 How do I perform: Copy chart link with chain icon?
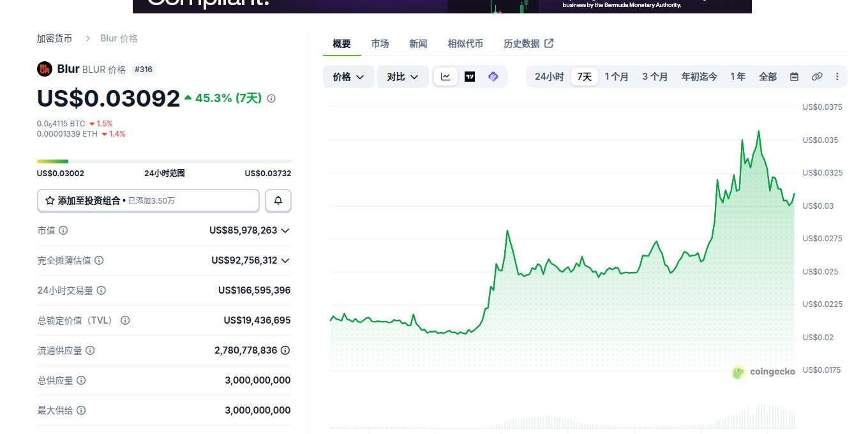point(817,77)
